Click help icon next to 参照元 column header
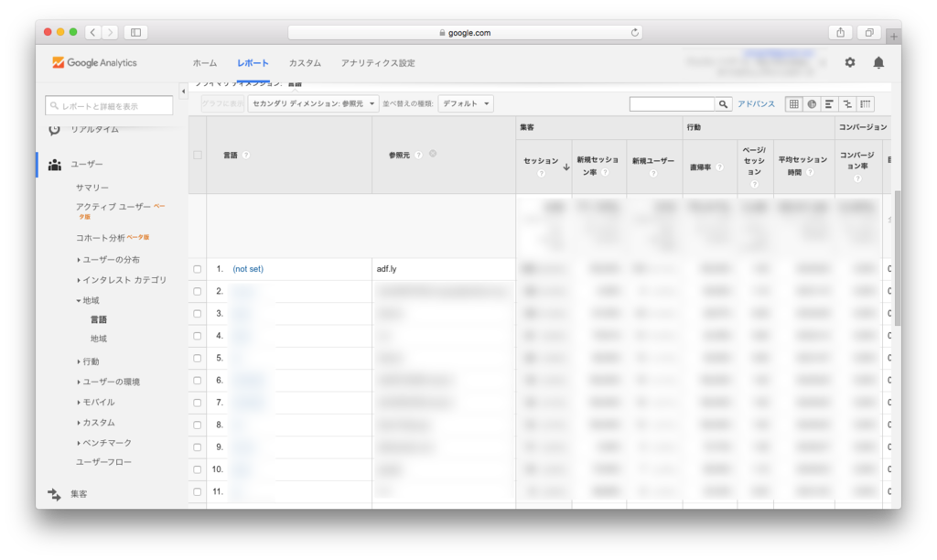The height and width of the screenshot is (560, 937). [418, 155]
